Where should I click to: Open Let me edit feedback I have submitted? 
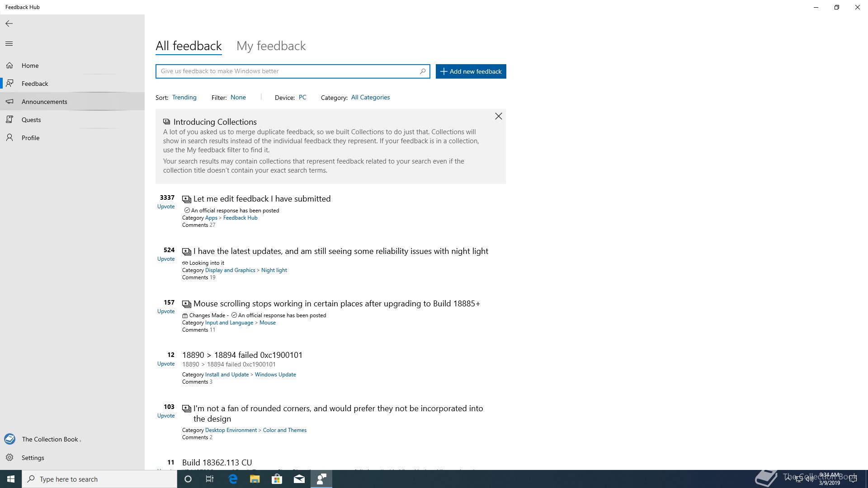(262, 199)
